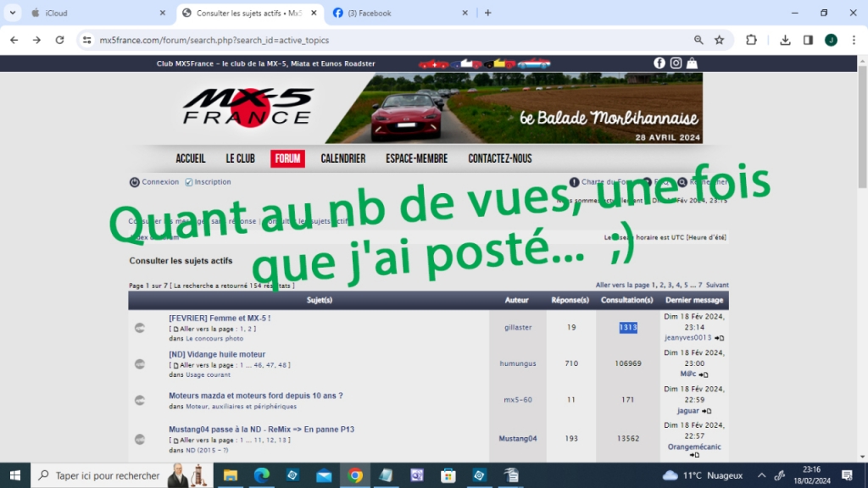The image size is (868, 488).
Task: Open a new browser tab
Action: 487,13
